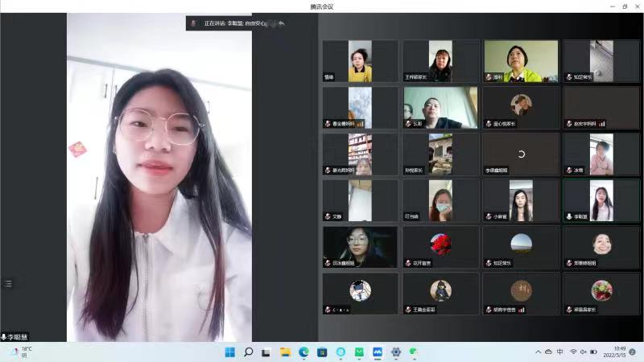This screenshot has height=362, width=644.
Task: Open Microsoft Edge from the taskbar
Action: click(304, 352)
